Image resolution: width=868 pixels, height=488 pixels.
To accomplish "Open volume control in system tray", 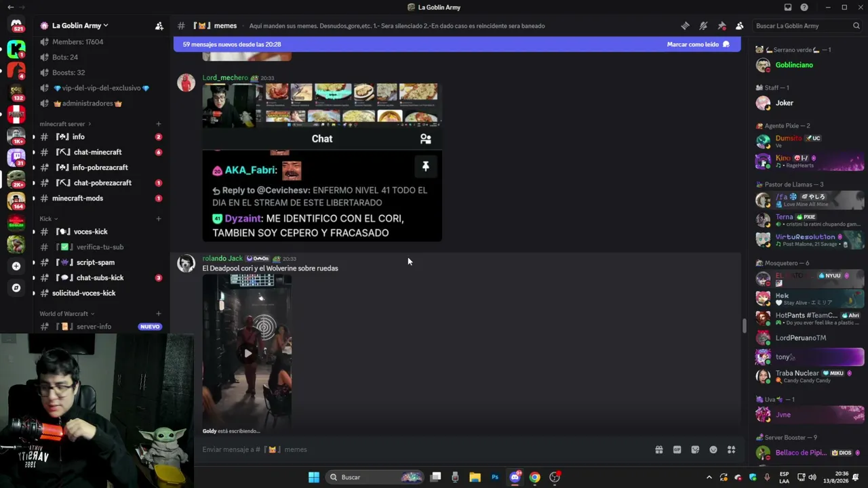I will (x=812, y=477).
